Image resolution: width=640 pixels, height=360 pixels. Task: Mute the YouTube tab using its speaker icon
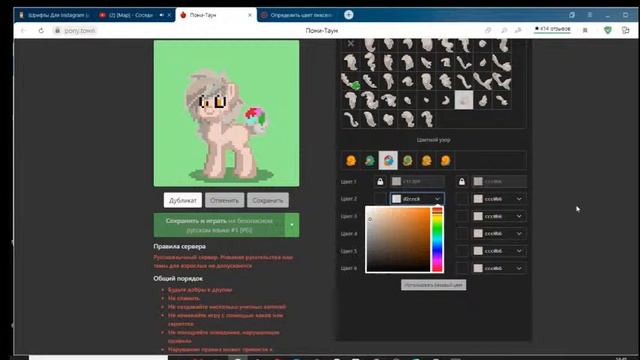[162, 15]
